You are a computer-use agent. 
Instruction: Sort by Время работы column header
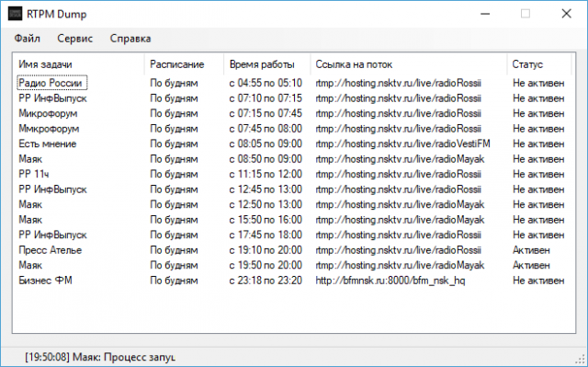coord(267,64)
